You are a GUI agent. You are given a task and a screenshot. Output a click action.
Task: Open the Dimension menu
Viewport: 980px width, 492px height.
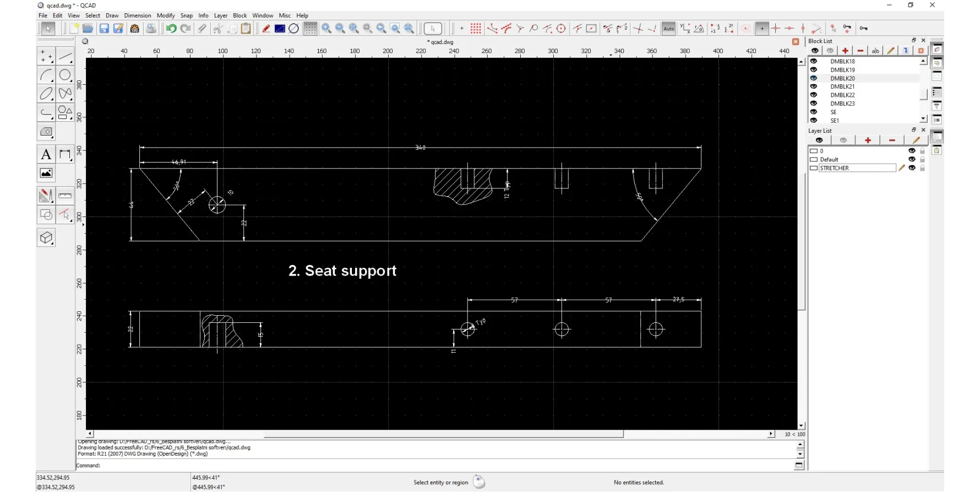[x=137, y=15]
